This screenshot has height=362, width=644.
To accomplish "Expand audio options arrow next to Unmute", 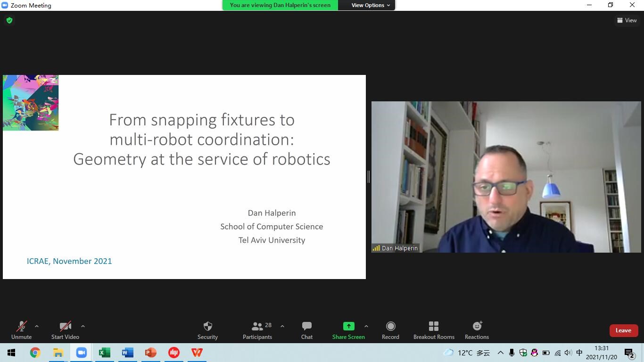I will (x=37, y=326).
